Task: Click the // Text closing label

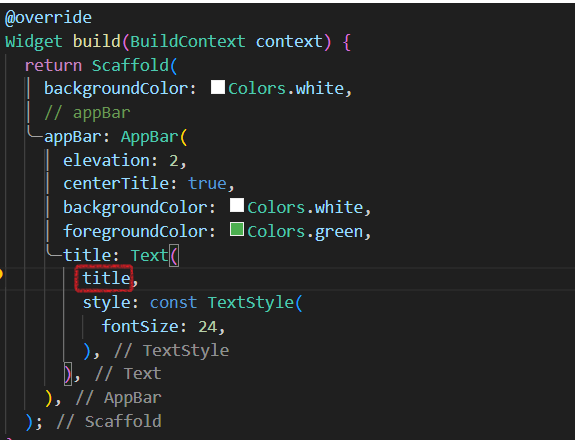Action: (128, 374)
